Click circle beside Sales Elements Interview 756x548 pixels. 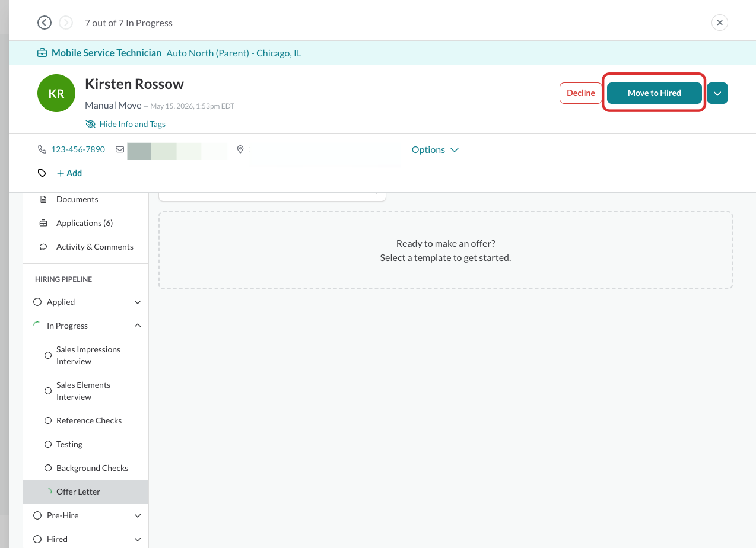48,391
